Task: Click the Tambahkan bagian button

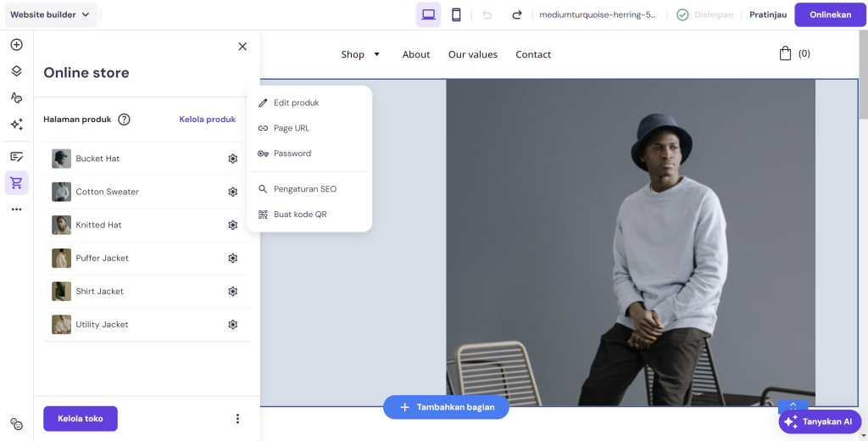Action: click(x=446, y=407)
